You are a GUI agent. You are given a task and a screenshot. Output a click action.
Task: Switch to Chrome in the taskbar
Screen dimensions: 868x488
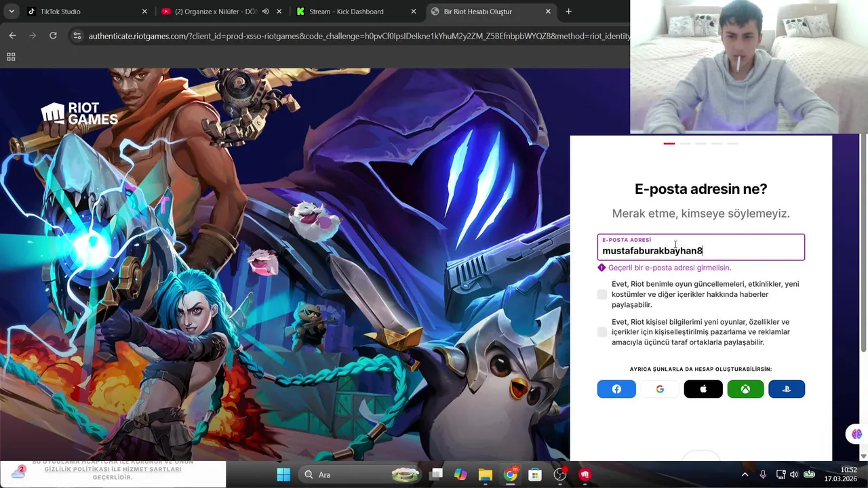click(510, 474)
